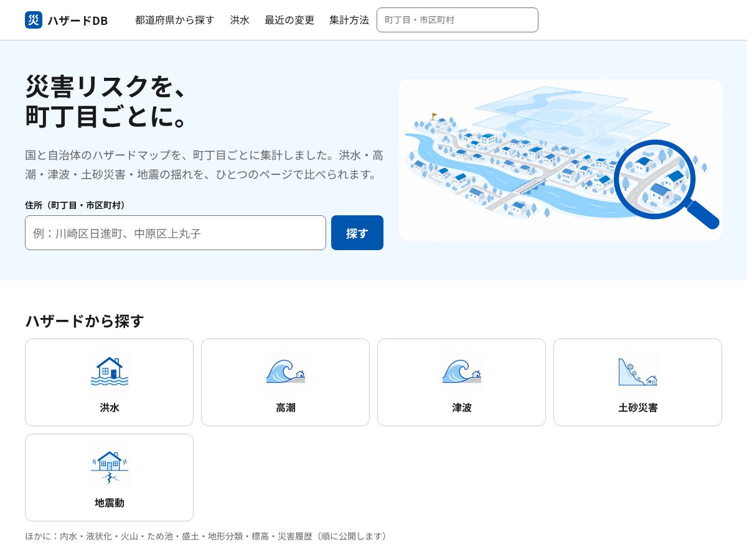Select the 高潮 card label
Screen dimensions: 747x560
coord(286,408)
